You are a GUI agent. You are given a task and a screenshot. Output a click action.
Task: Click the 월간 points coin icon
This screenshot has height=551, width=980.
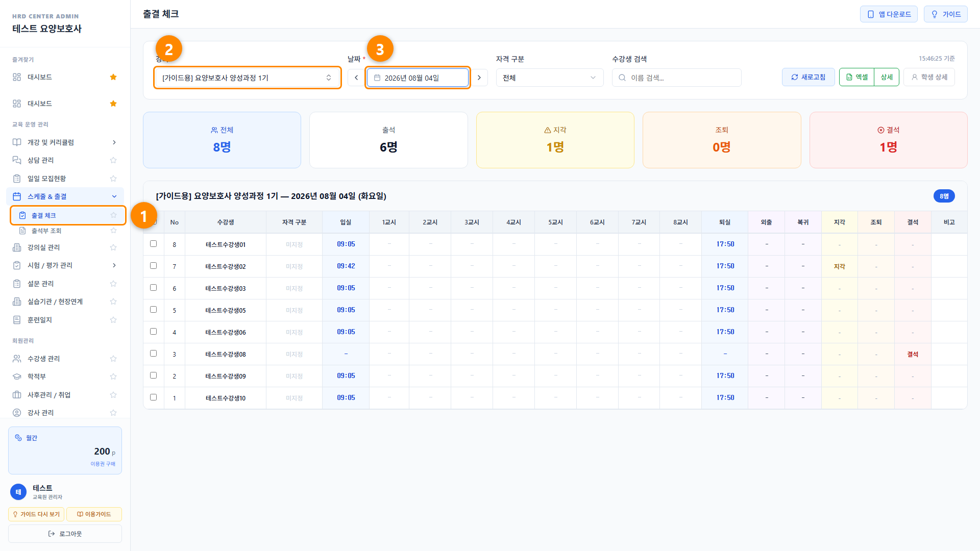point(18,438)
